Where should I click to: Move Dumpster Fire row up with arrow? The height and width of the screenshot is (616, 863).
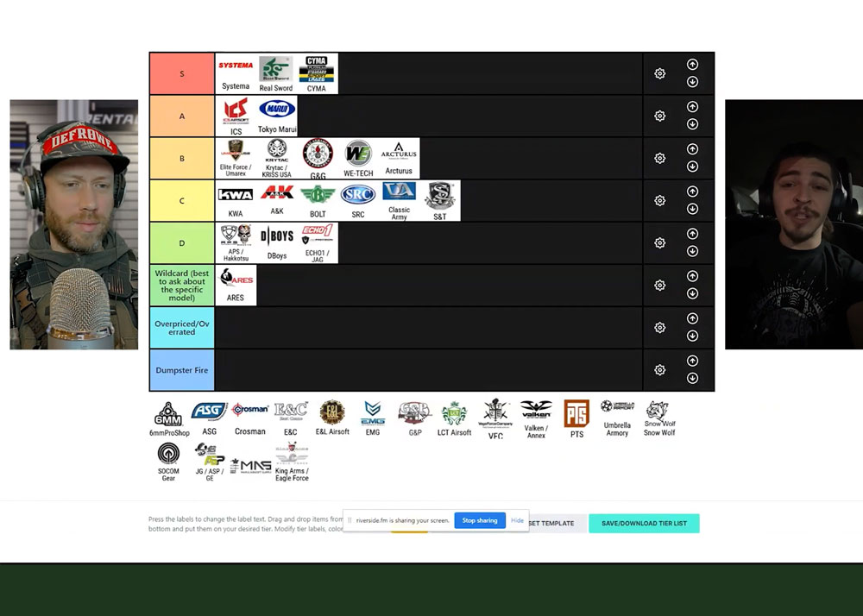pyautogui.click(x=692, y=361)
